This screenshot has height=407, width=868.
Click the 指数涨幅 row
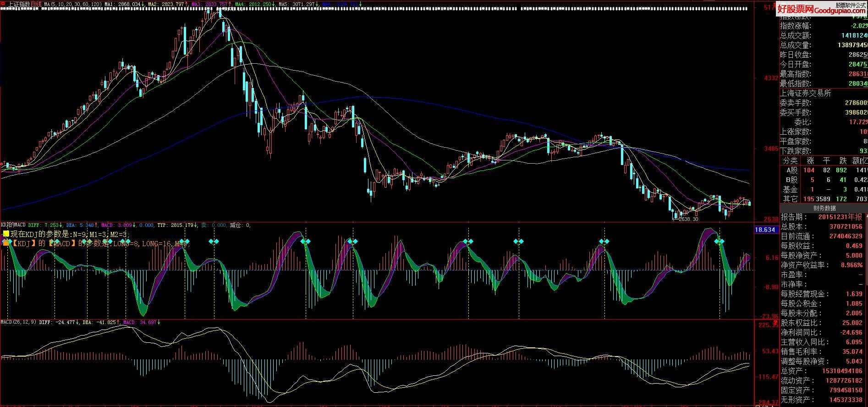click(824, 26)
